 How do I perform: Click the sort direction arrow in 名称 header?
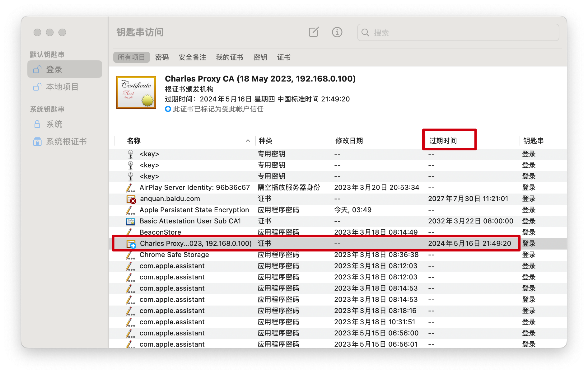(x=248, y=141)
